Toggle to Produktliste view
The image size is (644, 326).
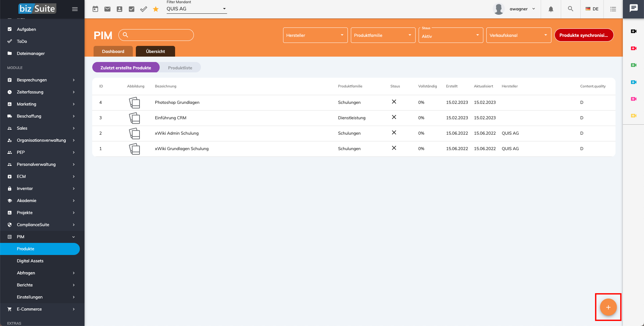tap(180, 68)
